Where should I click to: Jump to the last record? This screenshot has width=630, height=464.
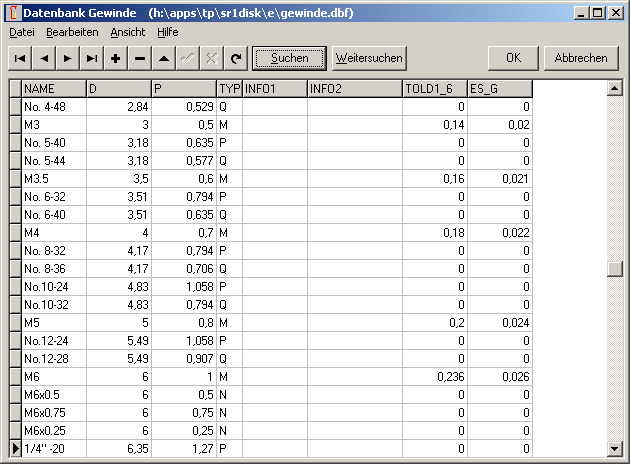coord(92,58)
